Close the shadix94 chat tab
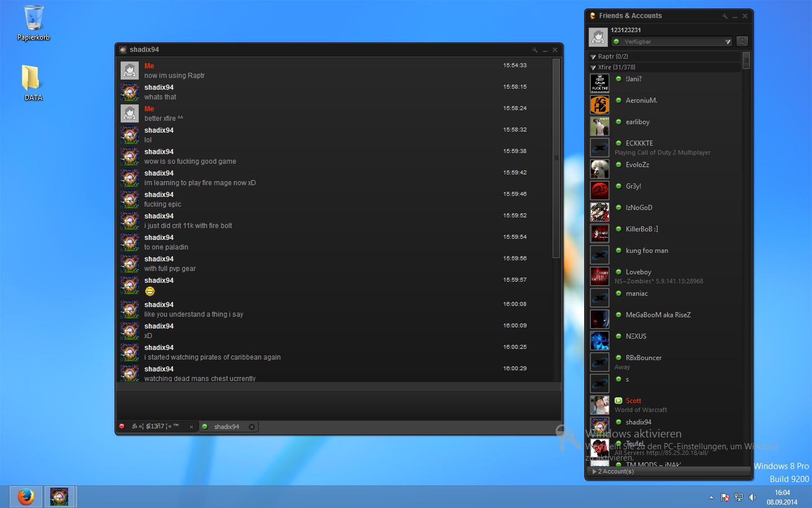 pos(251,427)
